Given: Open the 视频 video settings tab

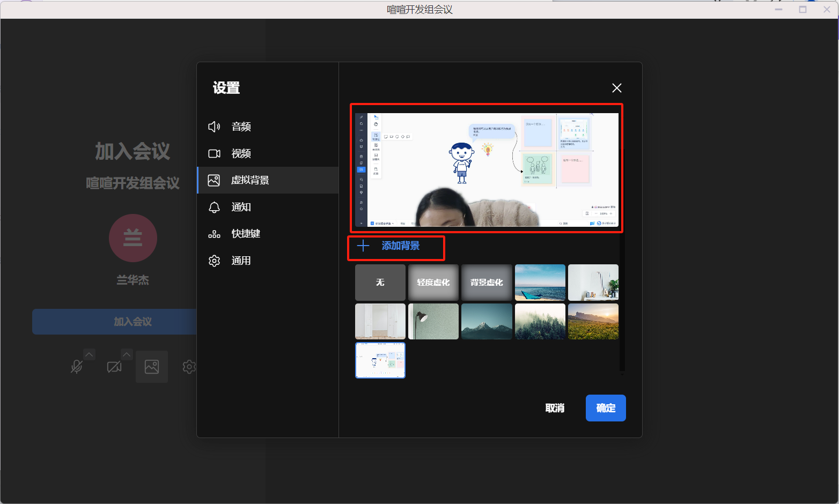Looking at the screenshot, I should tap(241, 153).
